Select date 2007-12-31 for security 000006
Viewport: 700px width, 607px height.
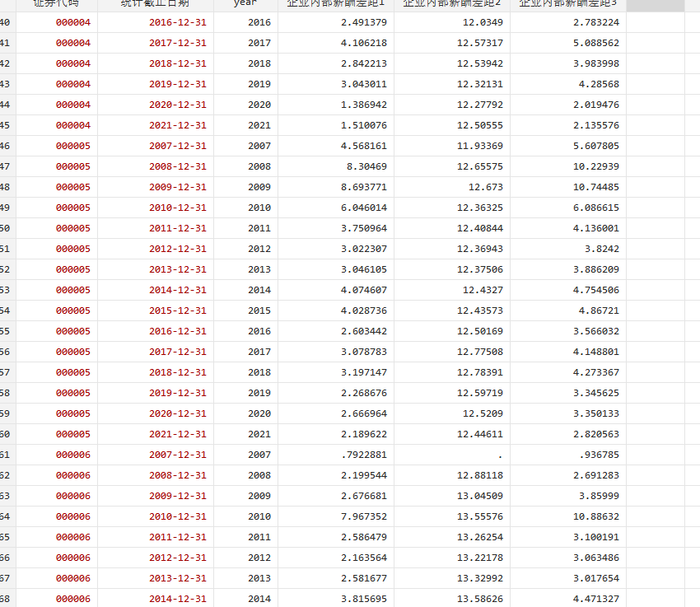pyautogui.click(x=156, y=455)
